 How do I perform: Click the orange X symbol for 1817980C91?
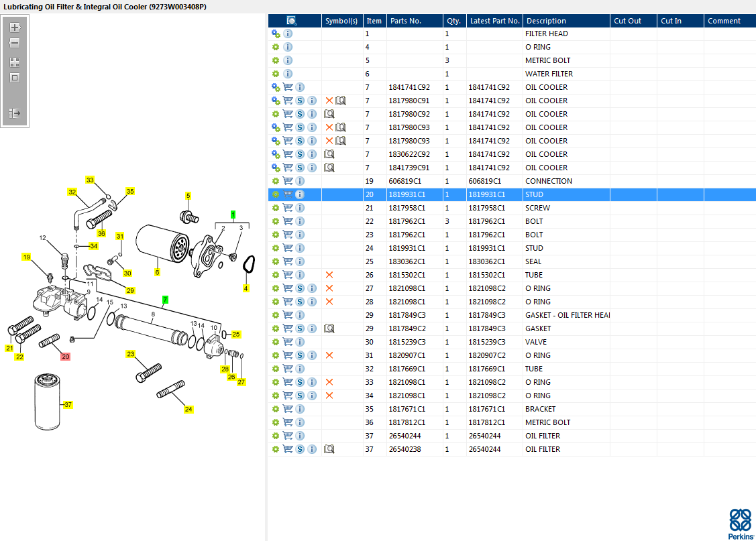pos(329,101)
